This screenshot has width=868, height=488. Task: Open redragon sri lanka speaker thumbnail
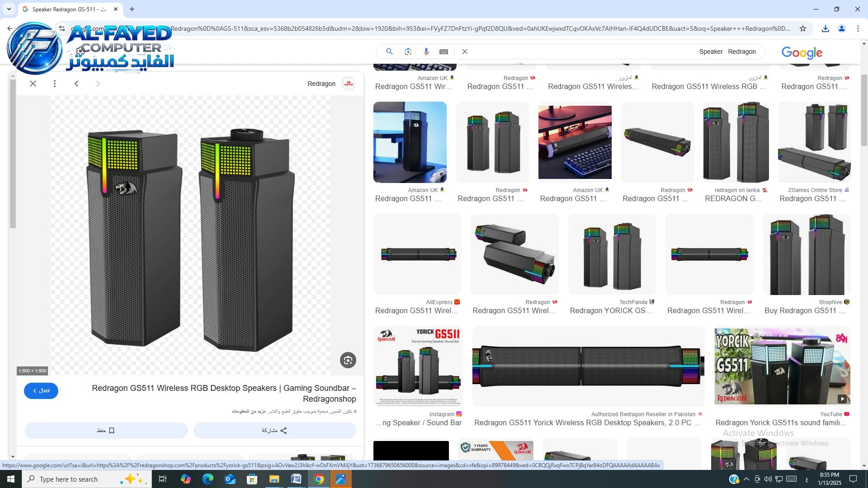tap(736, 142)
